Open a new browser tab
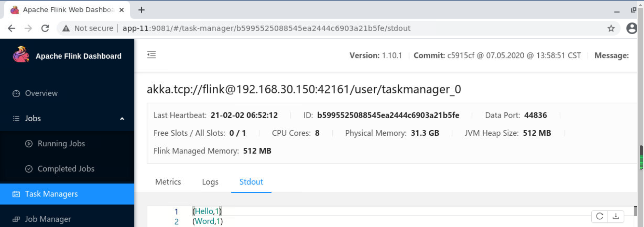644x227 pixels. click(142, 10)
